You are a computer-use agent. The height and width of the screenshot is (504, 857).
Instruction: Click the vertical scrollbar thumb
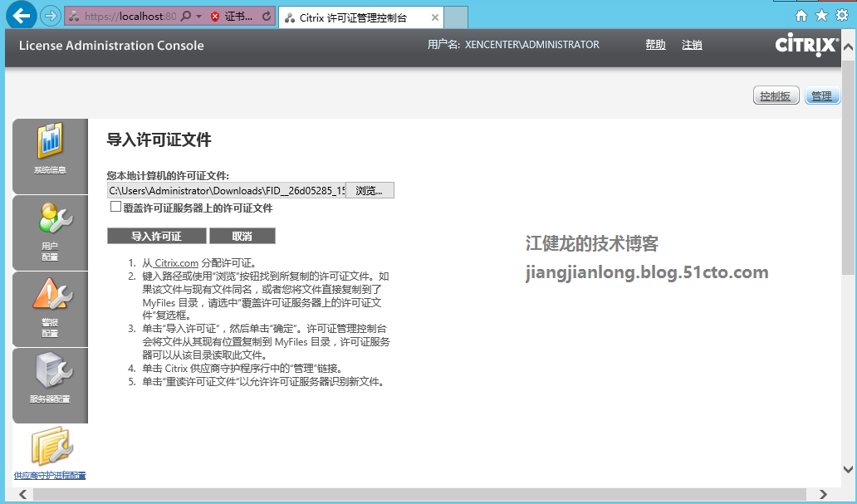coord(848,167)
